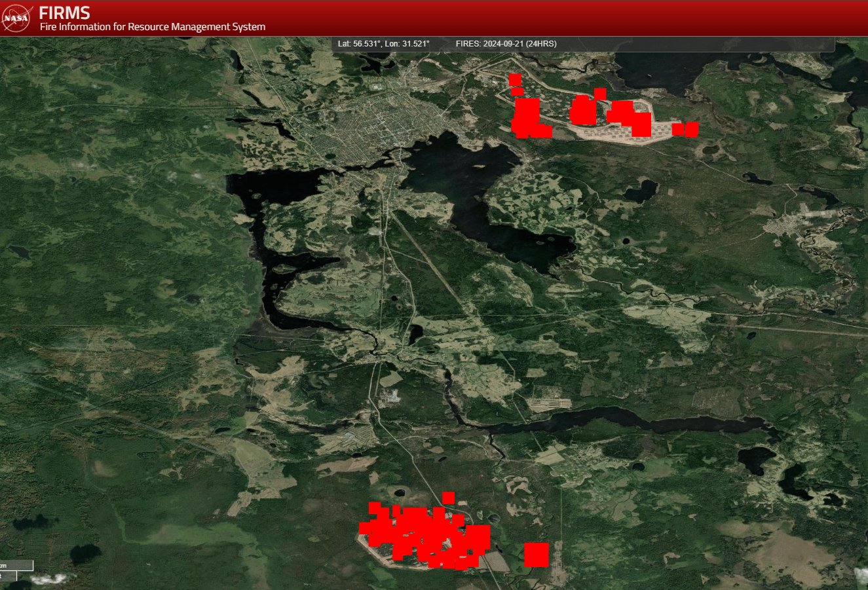Click Fire Information for Resource Management System subtitle
868x590 pixels.
tap(153, 27)
